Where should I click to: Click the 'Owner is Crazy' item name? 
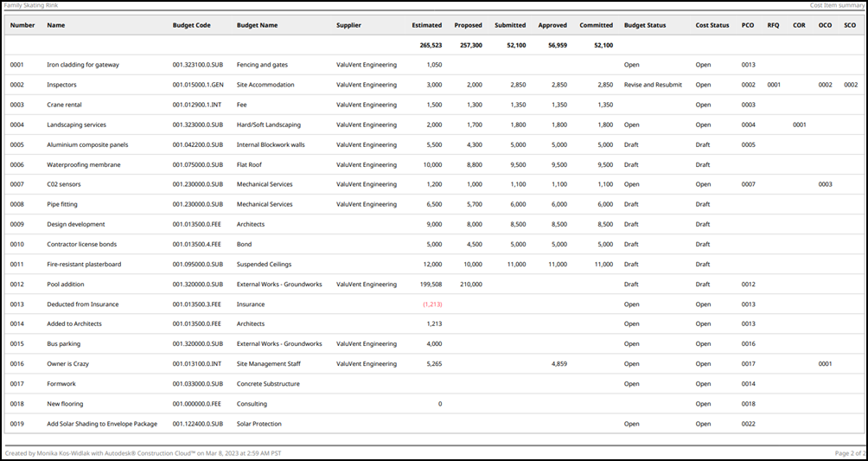68,363
